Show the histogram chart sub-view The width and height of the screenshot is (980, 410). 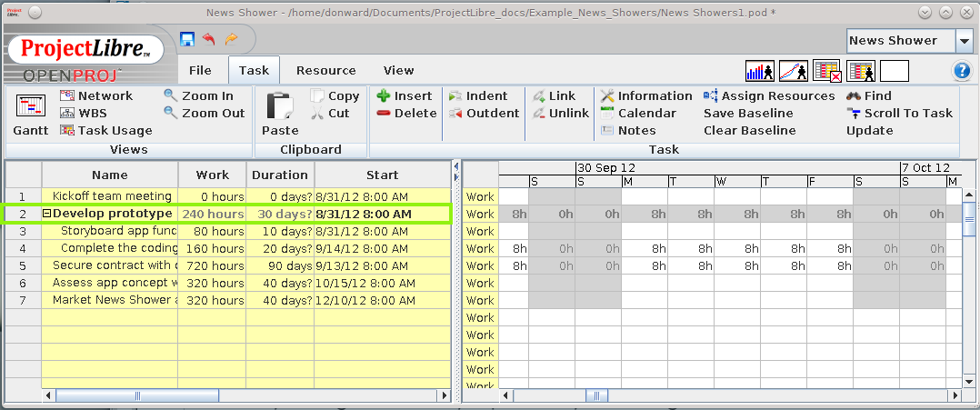760,71
